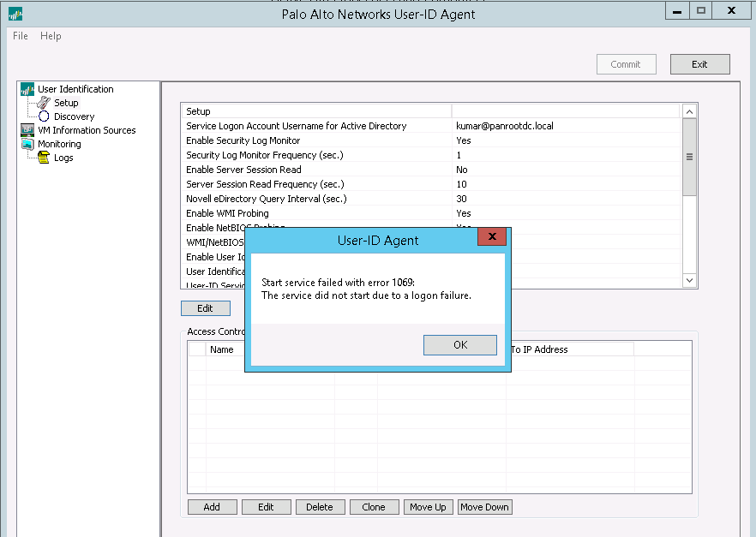Viewport: 756px width, 537px height.
Task: Click the scroll down arrow on Setup list
Action: 688,280
